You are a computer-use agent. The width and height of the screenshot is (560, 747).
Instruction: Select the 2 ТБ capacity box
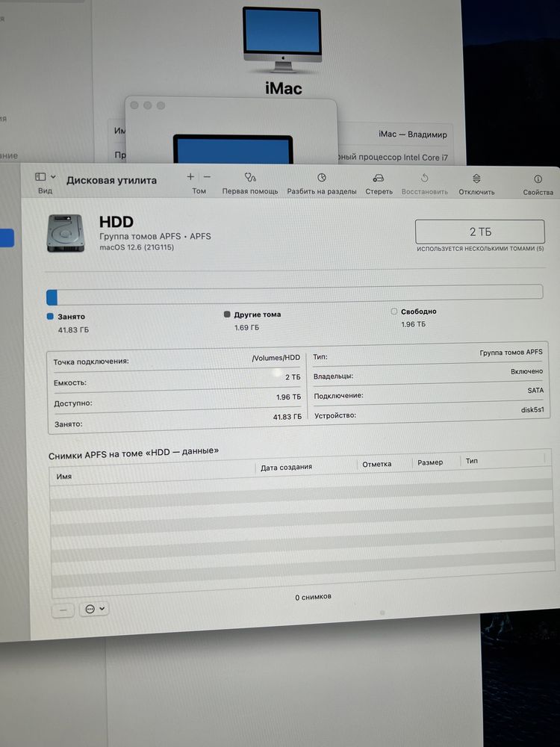[479, 232]
